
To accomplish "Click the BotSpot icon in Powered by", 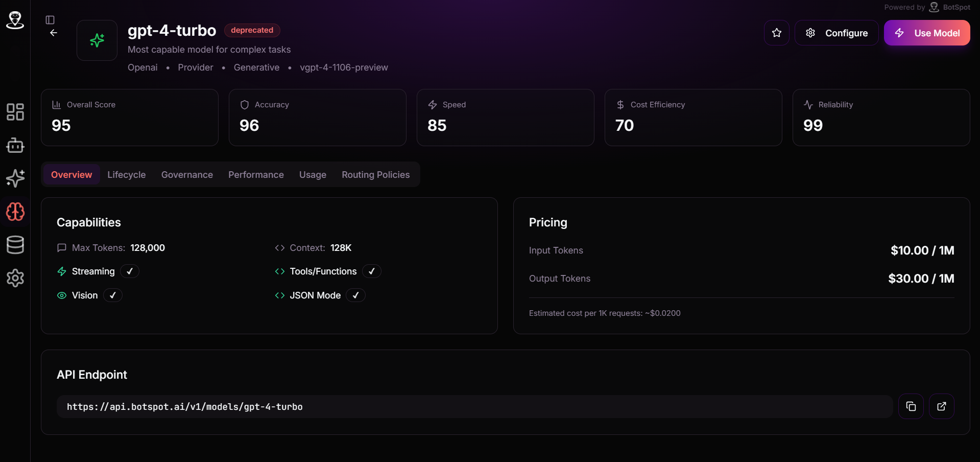I will (x=934, y=7).
